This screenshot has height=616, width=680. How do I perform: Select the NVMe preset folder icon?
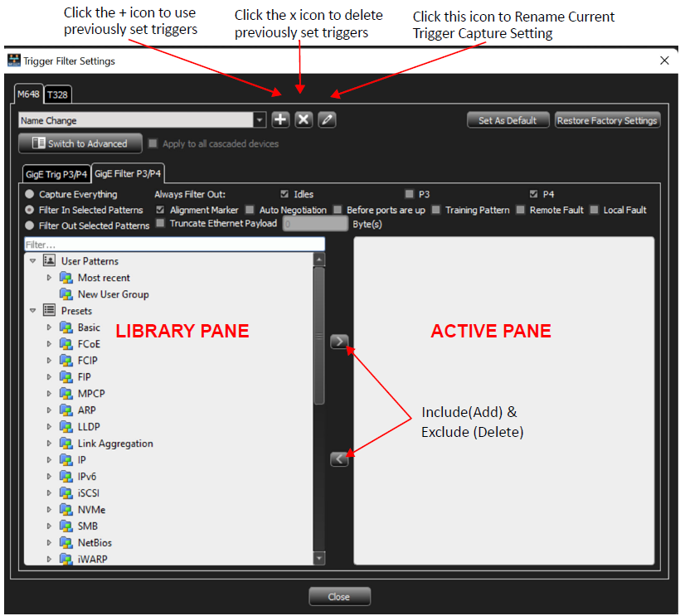click(x=66, y=509)
